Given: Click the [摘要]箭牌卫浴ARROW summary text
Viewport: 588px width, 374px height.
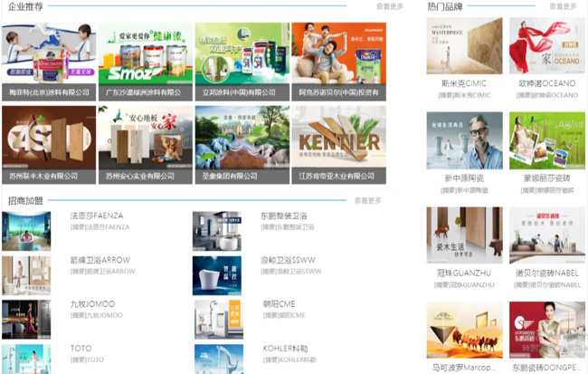Looking at the screenshot, I should (103, 271).
